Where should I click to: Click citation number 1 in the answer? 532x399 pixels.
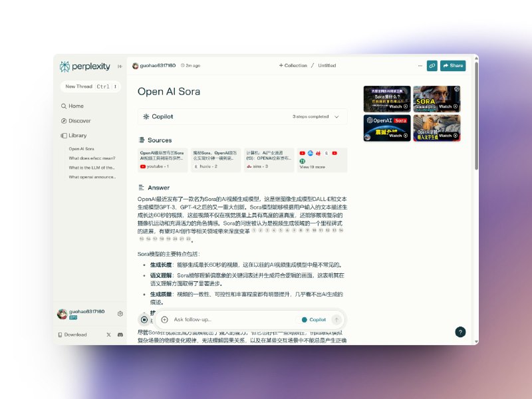click(254, 230)
